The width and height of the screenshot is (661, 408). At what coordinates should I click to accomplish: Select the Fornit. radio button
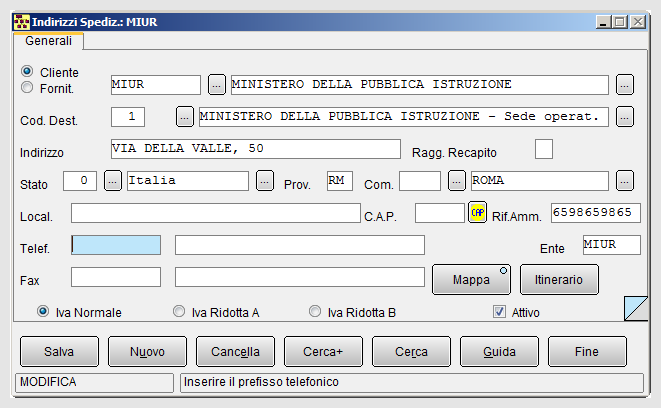point(27,87)
